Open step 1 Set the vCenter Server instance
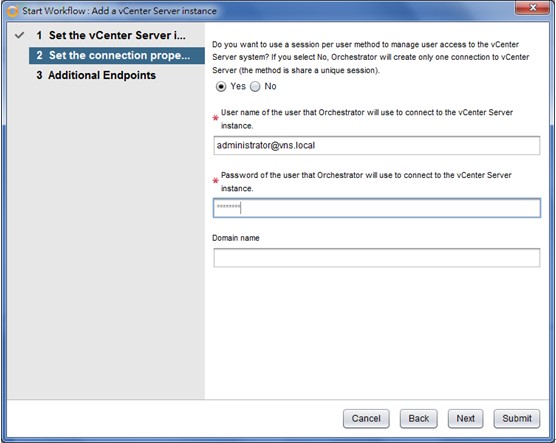The height and width of the screenshot is (443, 556). [111, 35]
